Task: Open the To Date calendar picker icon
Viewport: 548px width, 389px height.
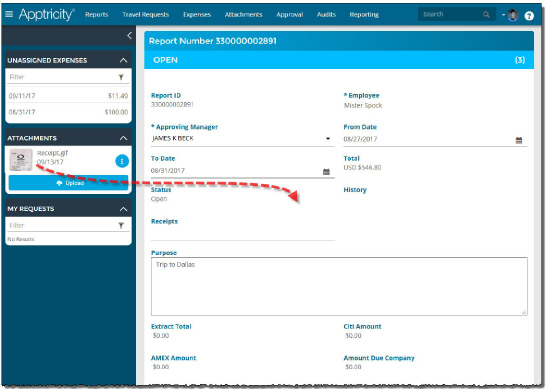Action: 326,172
